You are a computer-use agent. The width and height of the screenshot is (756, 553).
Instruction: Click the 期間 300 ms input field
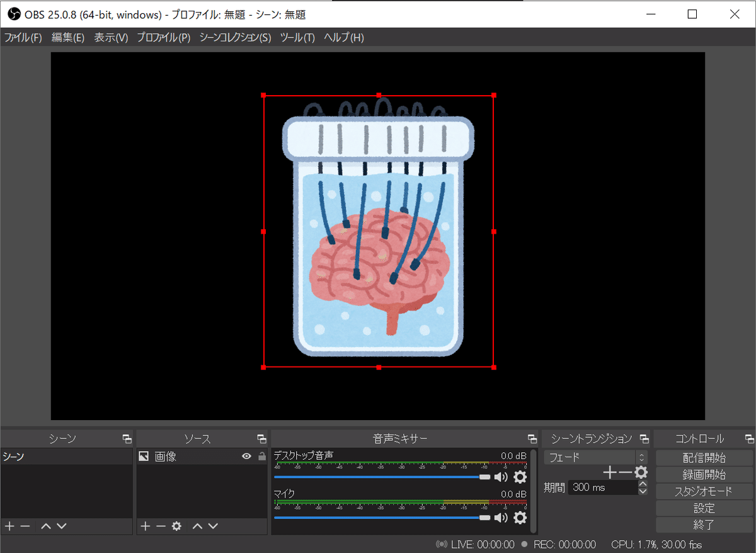[603, 487]
